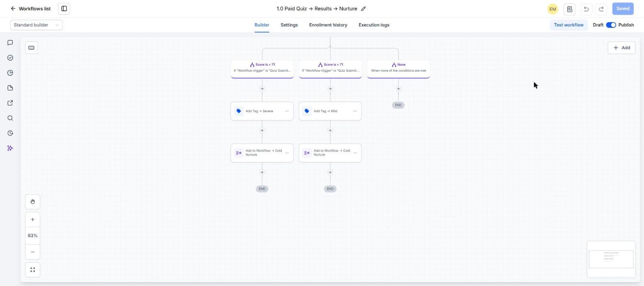Open the pie chart stats icon in sidebar
The image size is (644, 286).
pos(10,73)
